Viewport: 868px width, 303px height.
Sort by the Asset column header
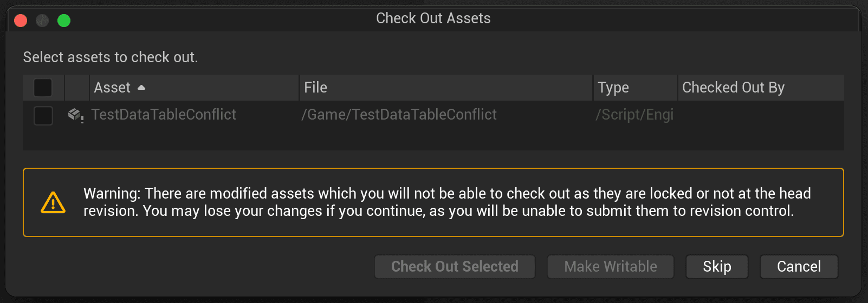pyautogui.click(x=194, y=88)
